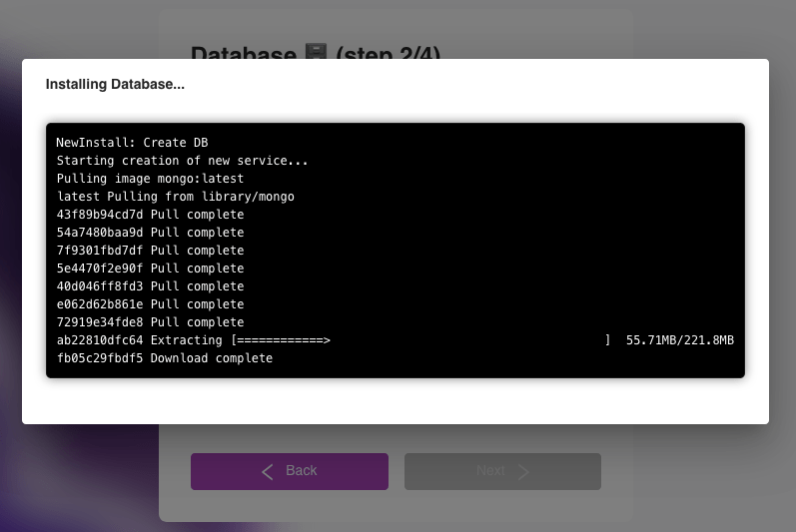The height and width of the screenshot is (532, 796).
Task: Click the "Installing Database..." dialog title
Action: [115, 85]
